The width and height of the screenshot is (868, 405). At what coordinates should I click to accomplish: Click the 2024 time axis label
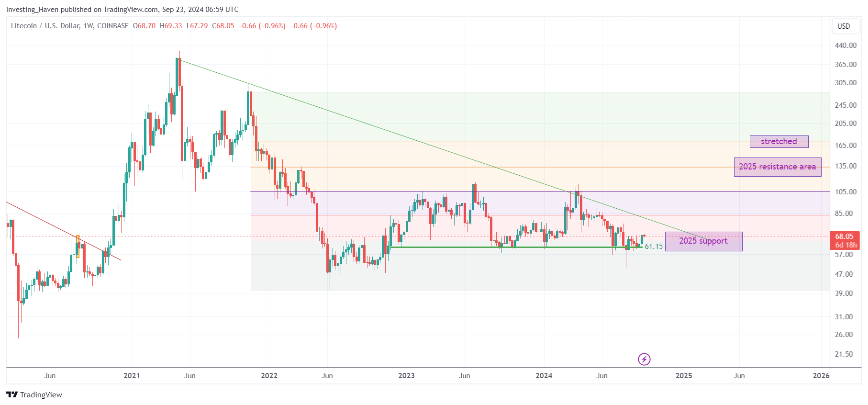[x=544, y=376]
